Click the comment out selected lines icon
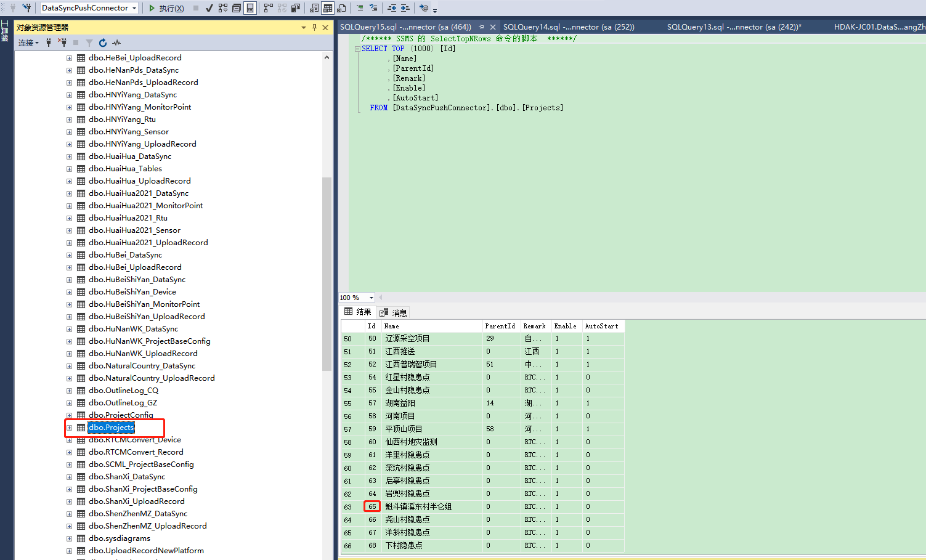The width and height of the screenshot is (926, 560). [x=360, y=8]
